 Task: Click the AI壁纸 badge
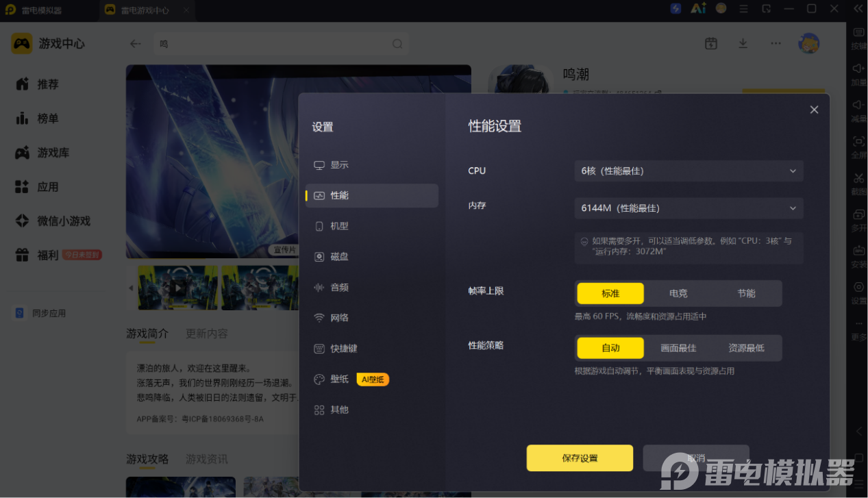point(373,379)
